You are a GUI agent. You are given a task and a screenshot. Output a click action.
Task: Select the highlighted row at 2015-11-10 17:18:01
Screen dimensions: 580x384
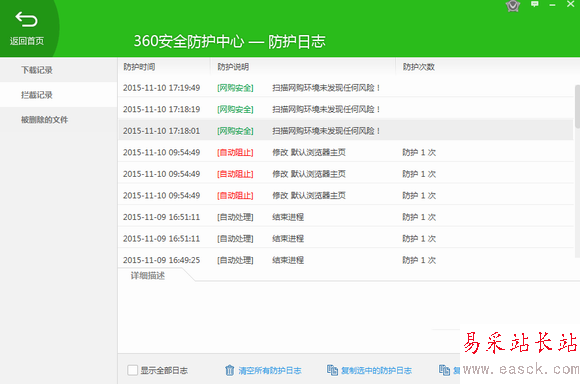point(346,131)
